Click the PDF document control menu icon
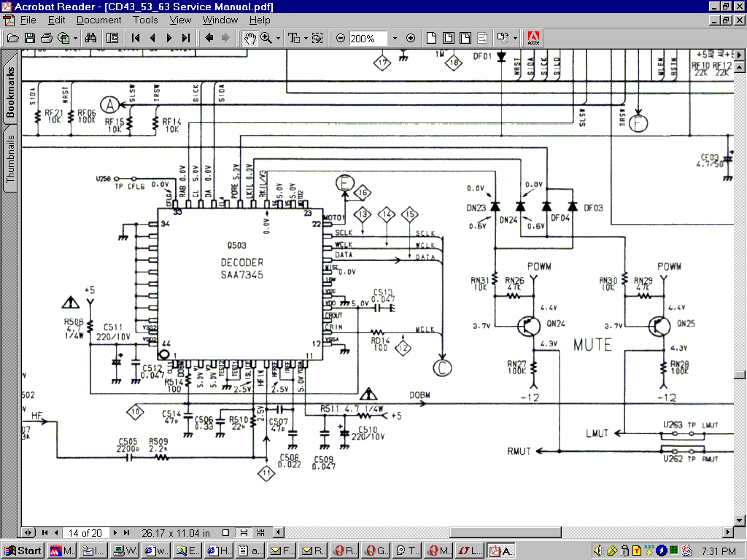747x560 pixels. click(x=9, y=20)
